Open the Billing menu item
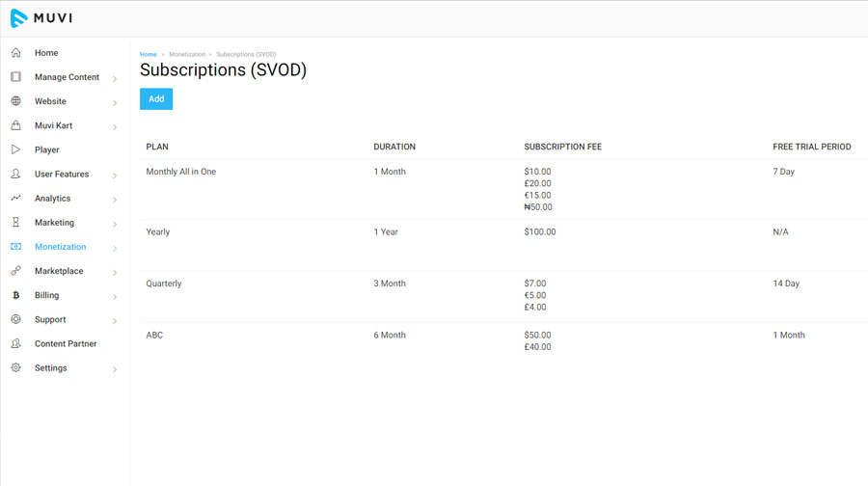 [x=46, y=295]
